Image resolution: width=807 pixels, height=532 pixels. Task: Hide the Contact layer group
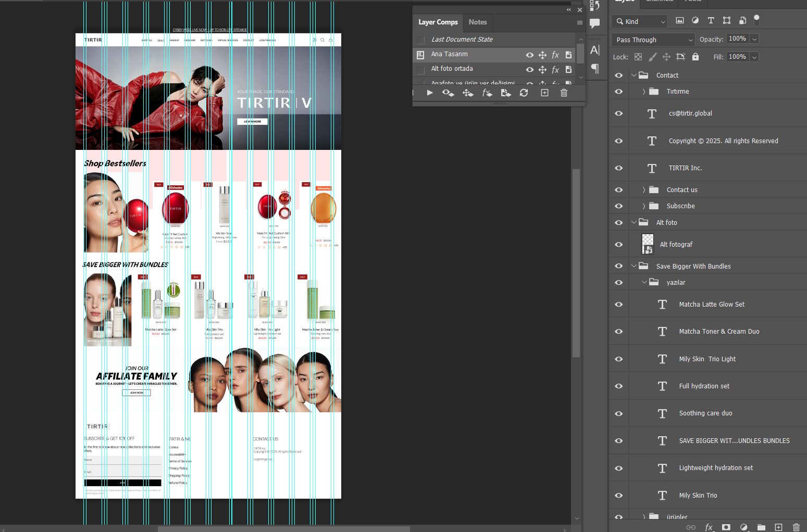click(x=618, y=75)
